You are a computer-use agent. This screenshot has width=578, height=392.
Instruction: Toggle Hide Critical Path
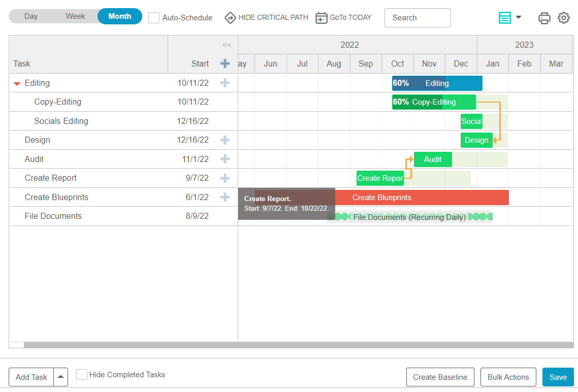(x=267, y=17)
